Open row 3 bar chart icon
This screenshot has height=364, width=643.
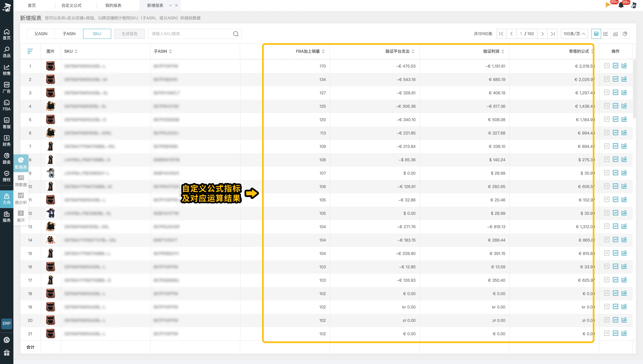624,93
